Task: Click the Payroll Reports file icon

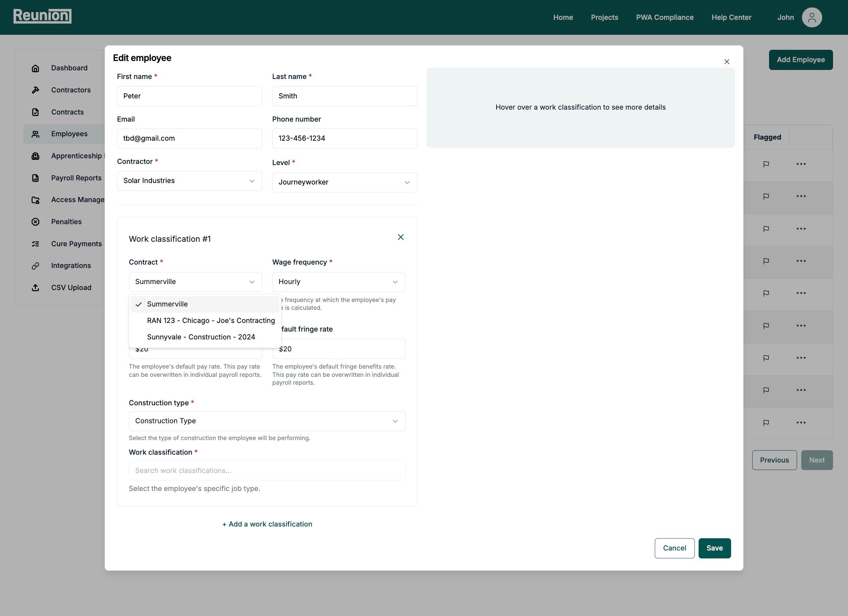Action: click(36, 178)
